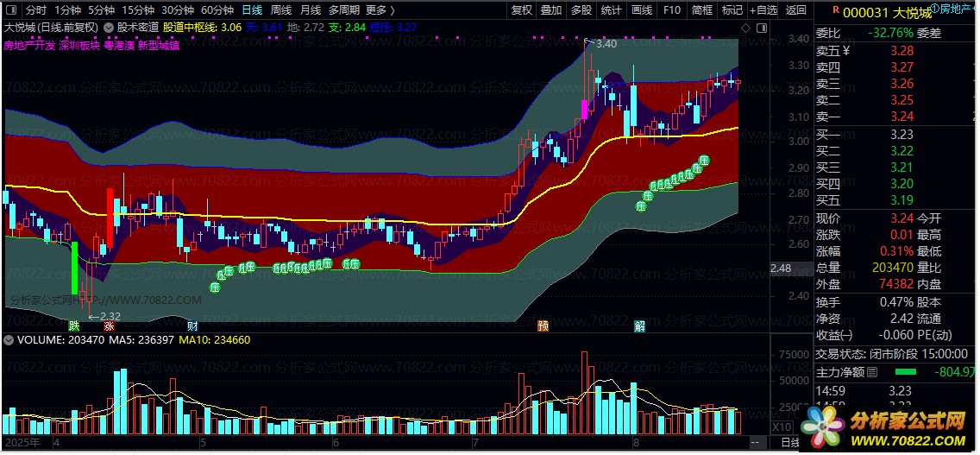Open the 主力净额 details list icon
980x455 pixels.
(872, 372)
